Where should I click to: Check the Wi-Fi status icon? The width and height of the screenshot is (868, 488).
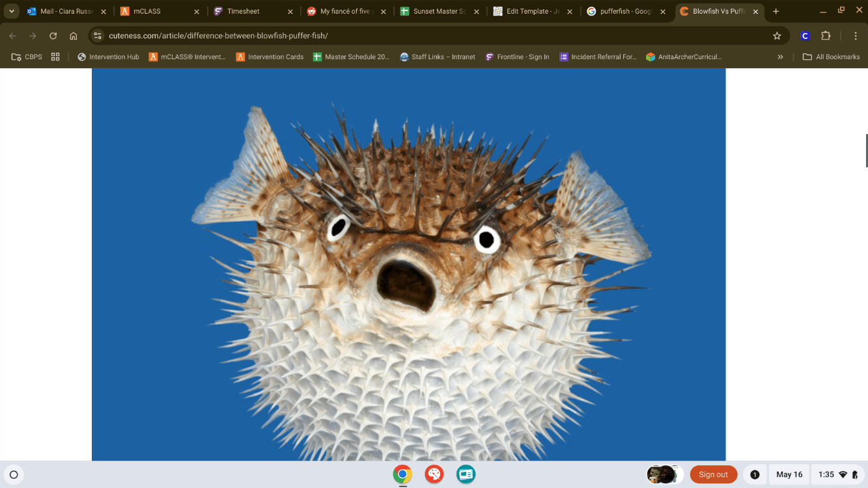(x=843, y=474)
